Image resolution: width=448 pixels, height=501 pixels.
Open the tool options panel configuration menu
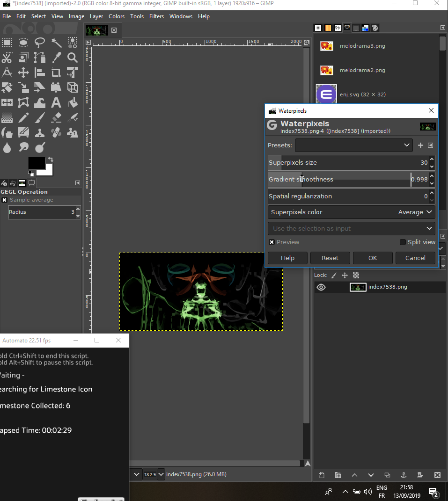[78, 183]
